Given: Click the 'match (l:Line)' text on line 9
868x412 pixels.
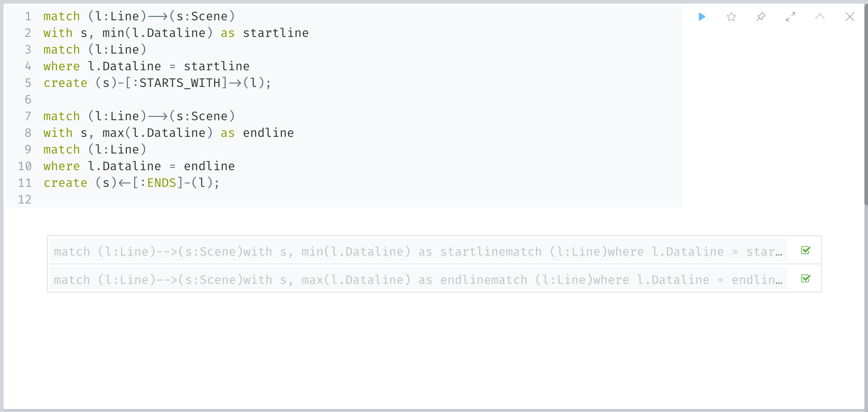Looking at the screenshot, I should point(95,150).
